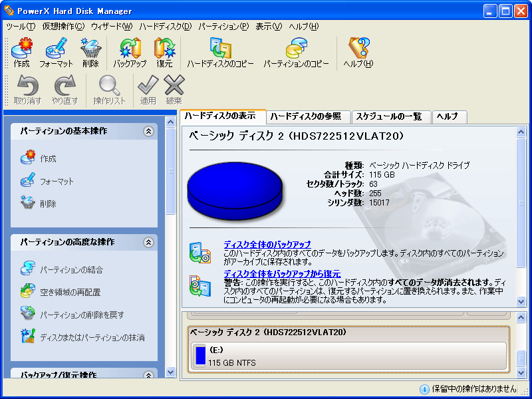532x399 pixels.
Task: Select the (E:) 115 GB NTFS partition bar
Action: click(348, 356)
